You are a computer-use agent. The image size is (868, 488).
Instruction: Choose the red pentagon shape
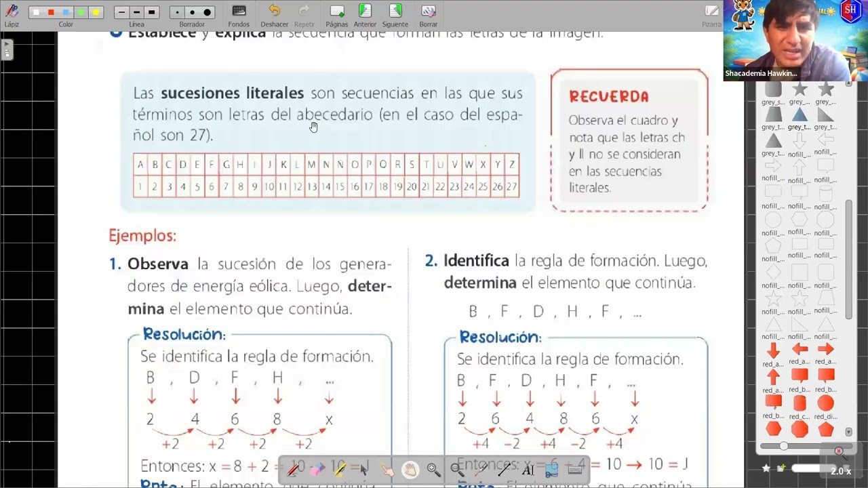pos(825,429)
